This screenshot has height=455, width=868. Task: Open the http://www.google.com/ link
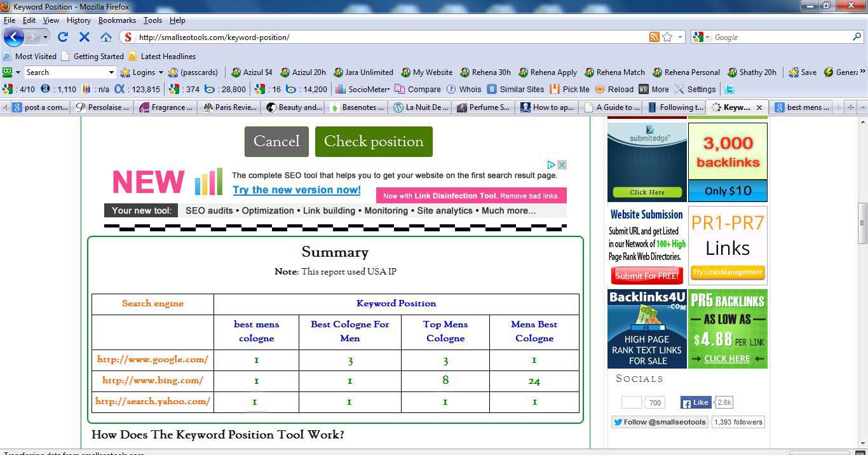click(x=153, y=360)
